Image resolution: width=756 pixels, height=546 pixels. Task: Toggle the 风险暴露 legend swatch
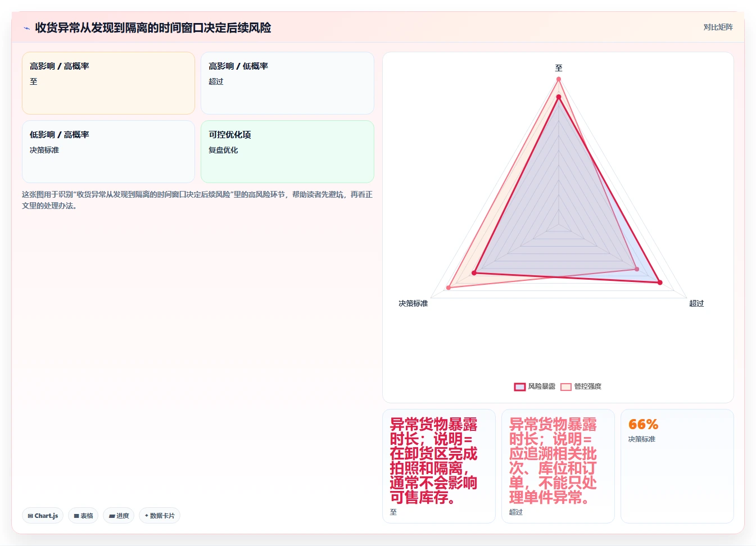[520, 386]
